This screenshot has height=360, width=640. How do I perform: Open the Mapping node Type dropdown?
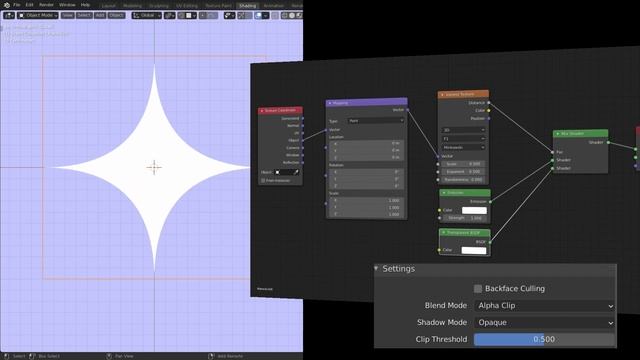(376, 121)
